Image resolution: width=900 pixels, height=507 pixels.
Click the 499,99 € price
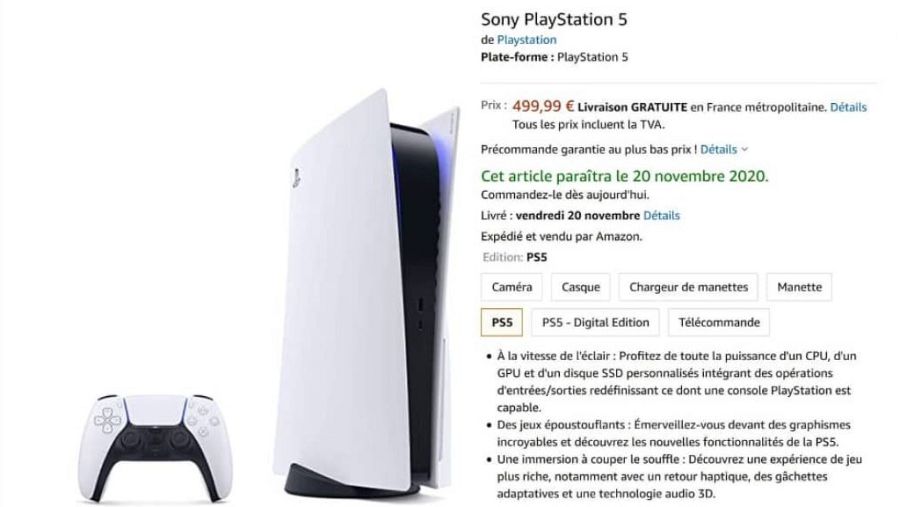point(543,106)
